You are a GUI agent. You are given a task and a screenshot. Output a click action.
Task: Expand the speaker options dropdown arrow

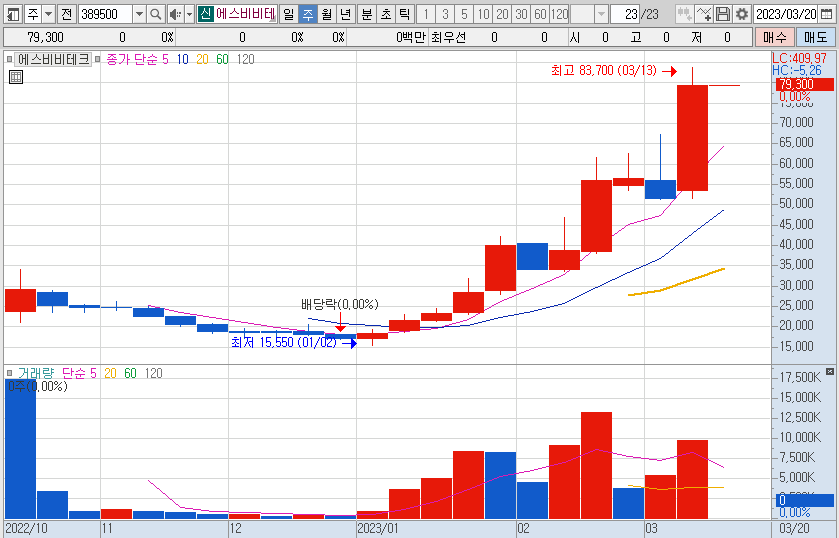[189, 14]
